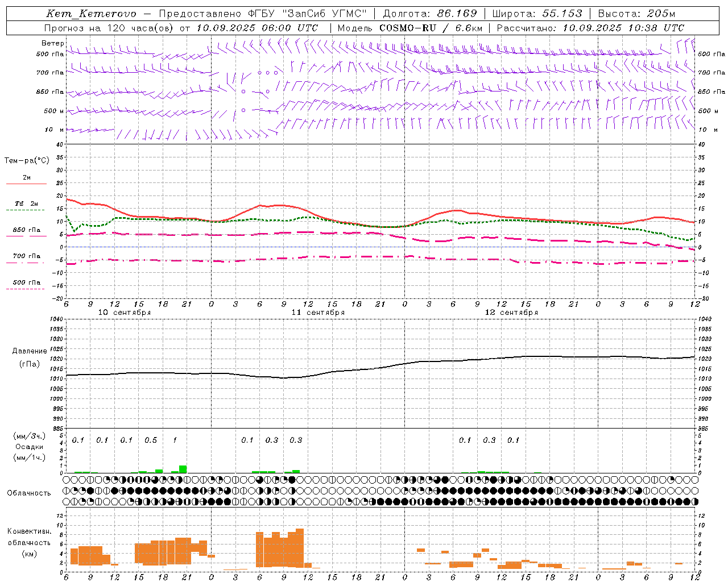Click the forecast start time 10.09.2025 06:00 UTC

pyautogui.click(x=257, y=28)
